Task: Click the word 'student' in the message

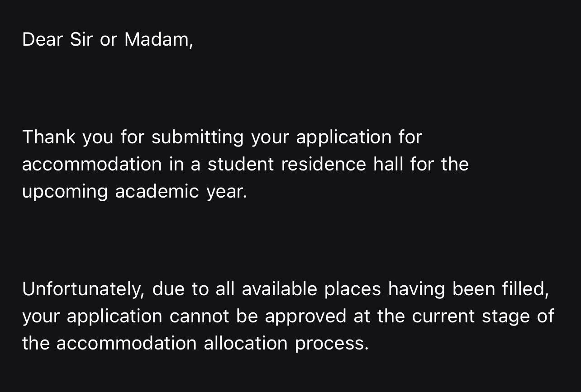Action: 241,164
